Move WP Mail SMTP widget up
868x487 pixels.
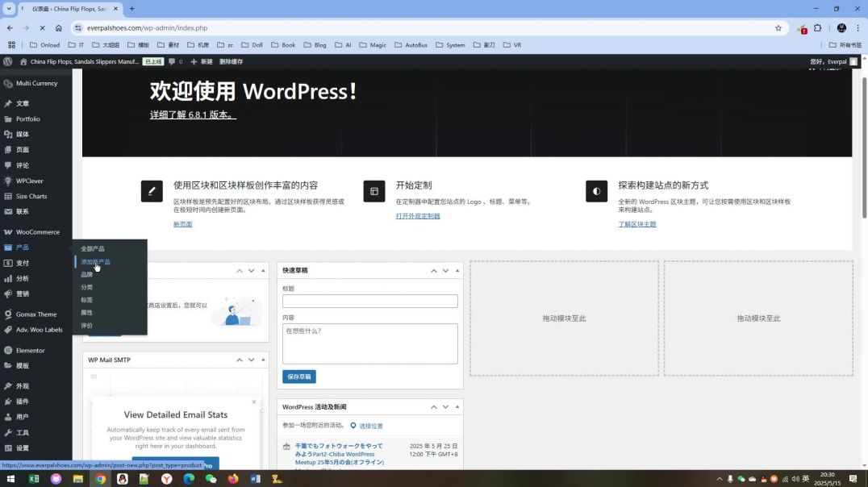[239, 360]
